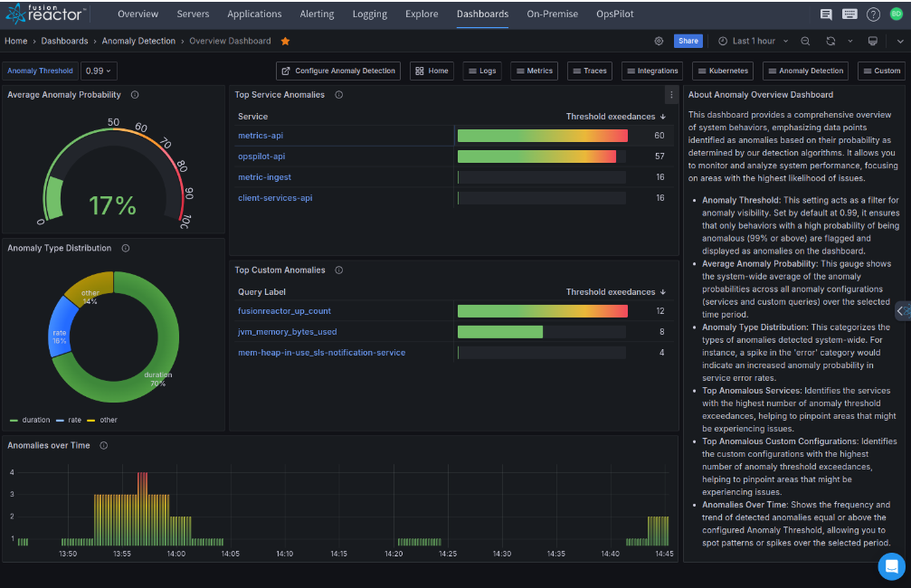Open the keyboard shortcuts icon in header
This screenshot has height=588, width=911.
849,14
